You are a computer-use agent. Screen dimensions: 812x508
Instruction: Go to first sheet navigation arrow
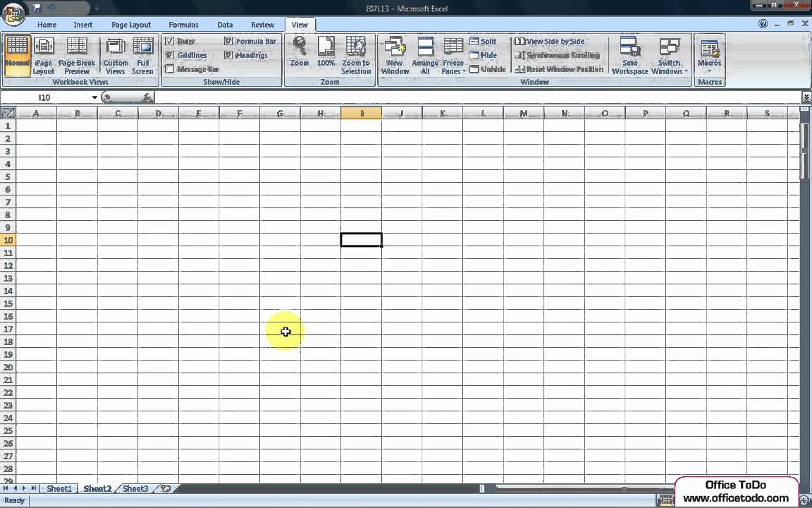pos(5,488)
